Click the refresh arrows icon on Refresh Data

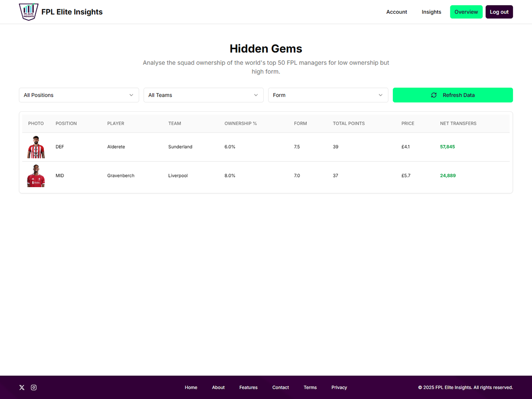434,95
